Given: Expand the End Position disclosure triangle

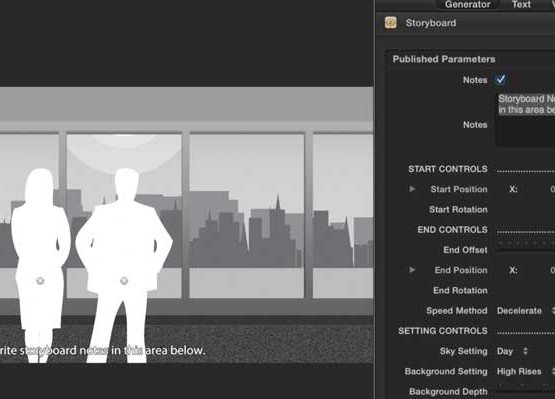Looking at the screenshot, I should pos(412,270).
